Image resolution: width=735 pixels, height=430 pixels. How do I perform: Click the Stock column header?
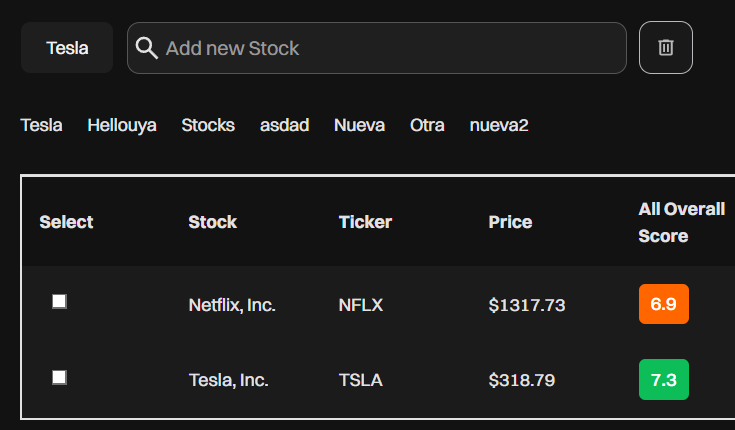(213, 222)
